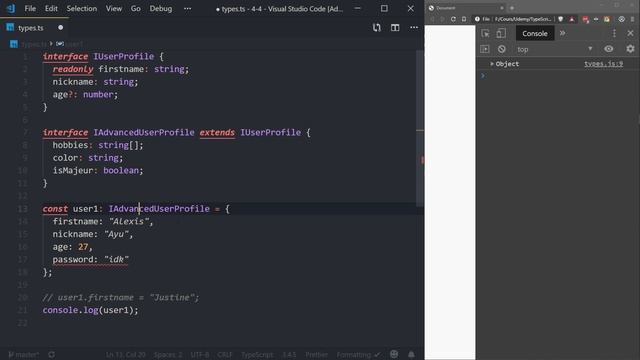Select TypeScript language mode

257,355
